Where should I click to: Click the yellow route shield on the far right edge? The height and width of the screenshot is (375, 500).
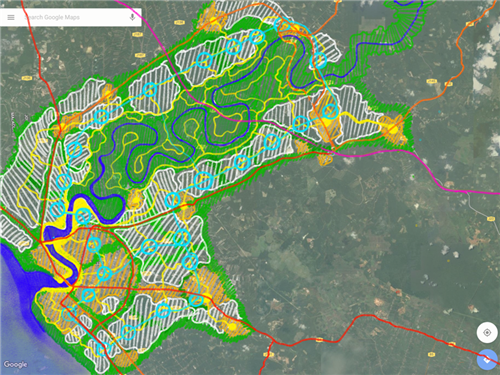pyautogui.click(x=491, y=219)
